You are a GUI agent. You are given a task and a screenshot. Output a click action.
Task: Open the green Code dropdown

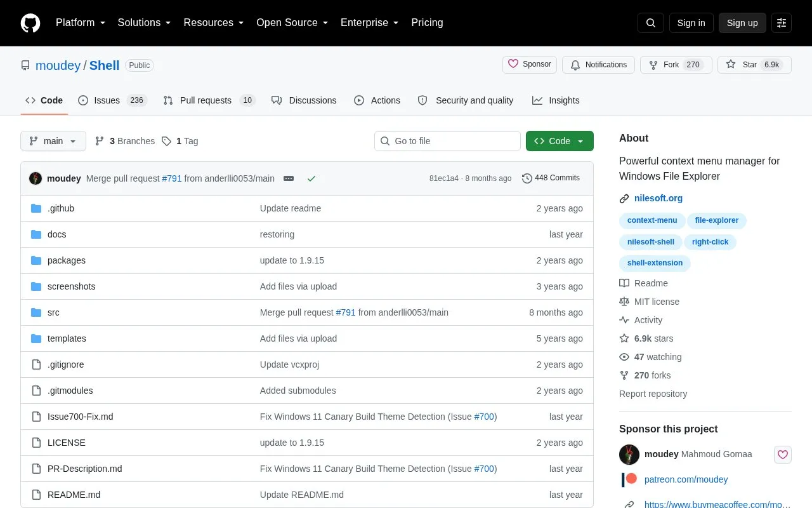click(560, 141)
